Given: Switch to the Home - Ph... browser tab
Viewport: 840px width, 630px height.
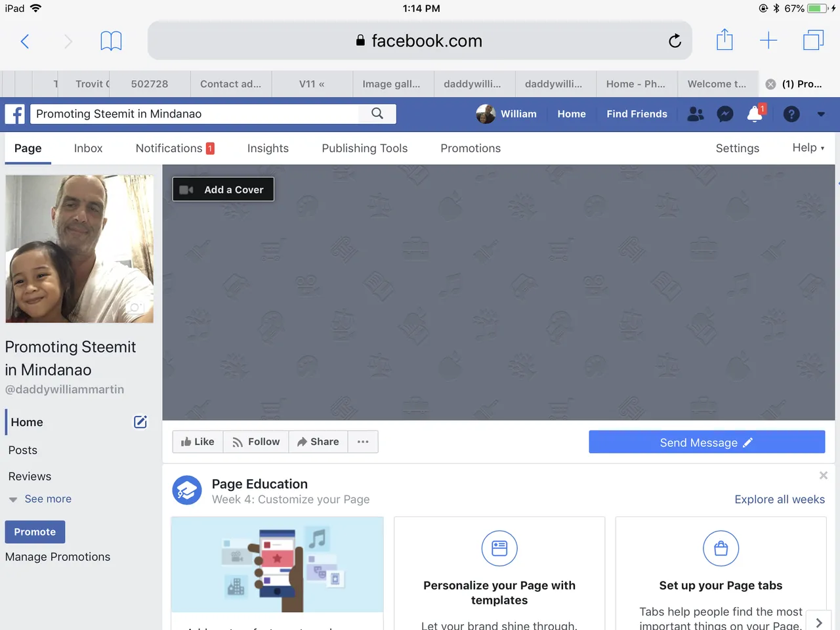Looking at the screenshot, I should (x=636, y=84).
